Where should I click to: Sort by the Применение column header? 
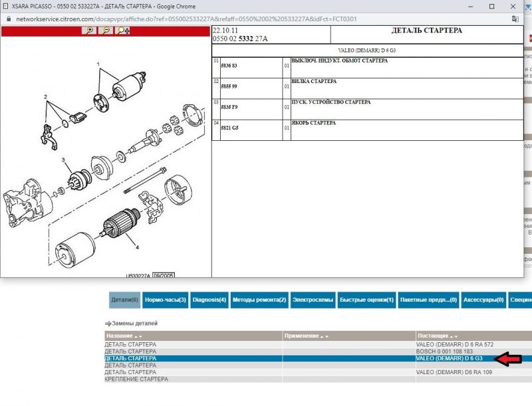305,336
